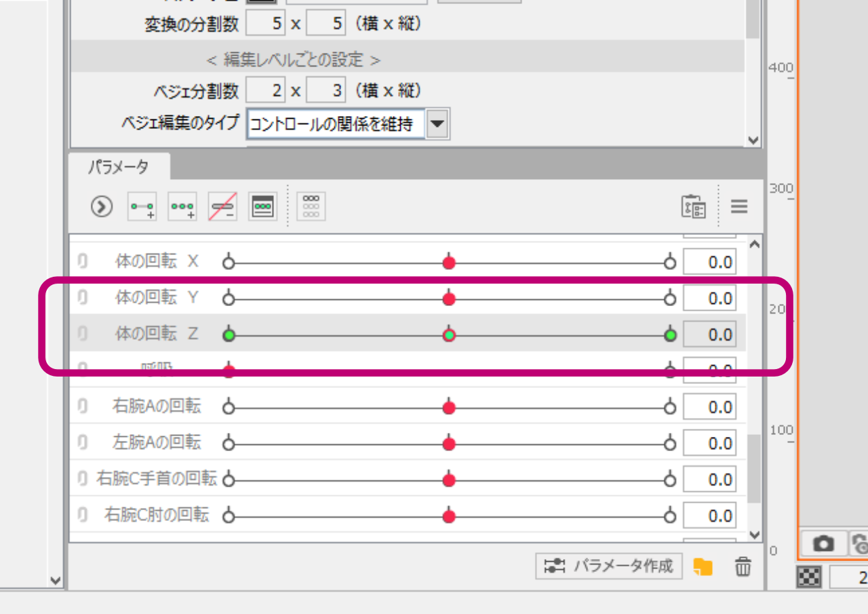Expand the circled arrow in parameter toolbar
This screenshot has width=868, height=614.
tap(102, 207)
